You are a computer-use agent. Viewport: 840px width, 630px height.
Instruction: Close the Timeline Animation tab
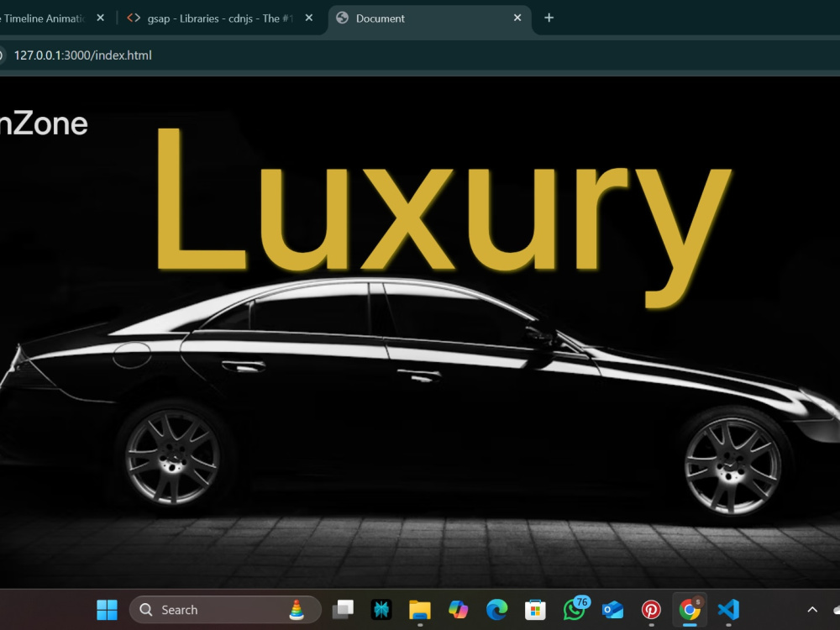tap(100, 18)
